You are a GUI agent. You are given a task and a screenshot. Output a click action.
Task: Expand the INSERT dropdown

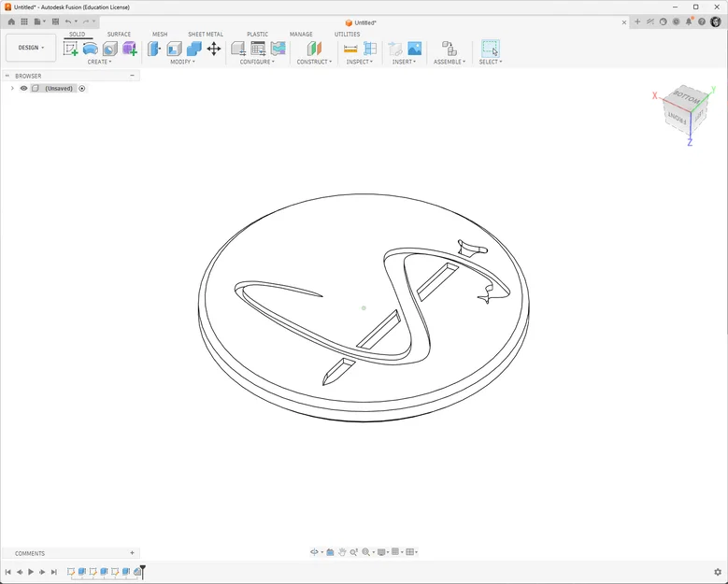pyautogui.click(x=404, y=62)
